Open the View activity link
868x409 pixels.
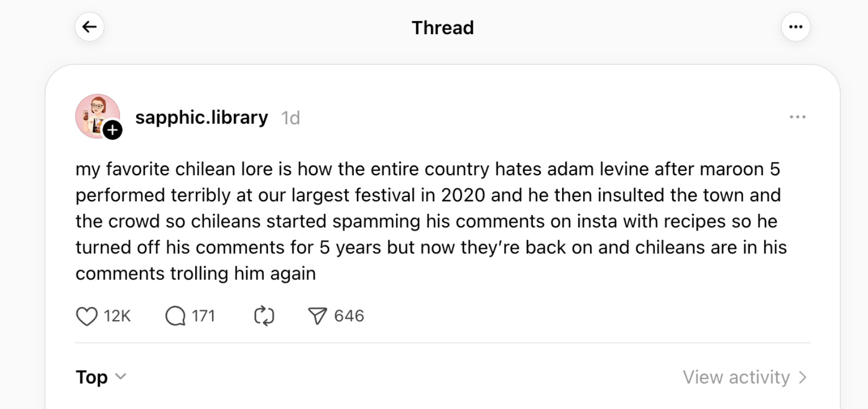point(736,377)
